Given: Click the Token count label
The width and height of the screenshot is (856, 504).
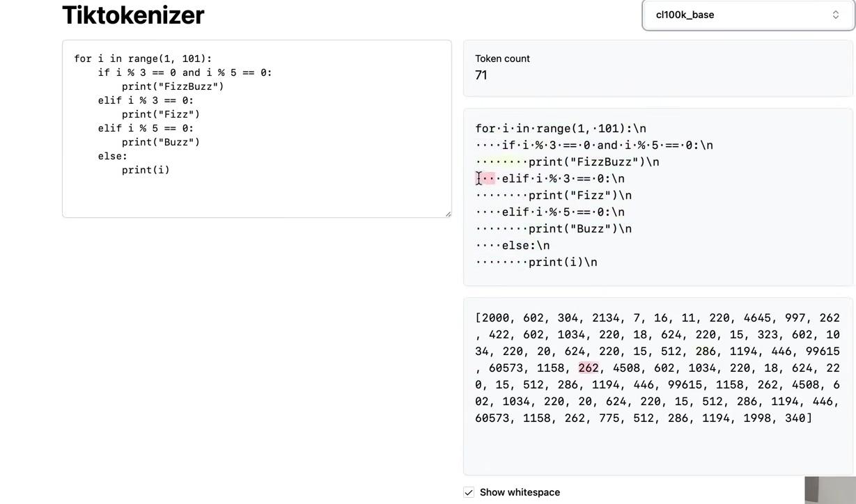Looking at the screenshot, I should [502, 58].
